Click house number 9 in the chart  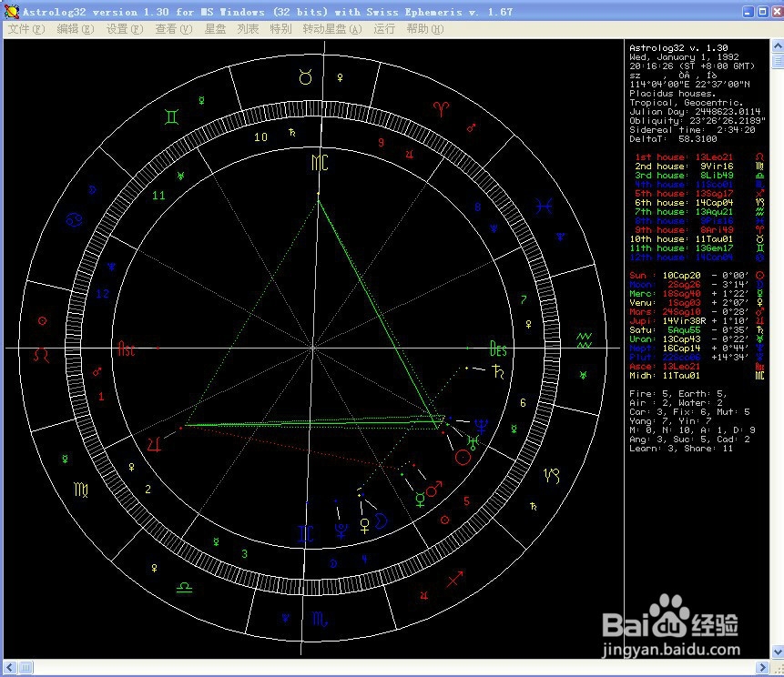coord(381,143)
